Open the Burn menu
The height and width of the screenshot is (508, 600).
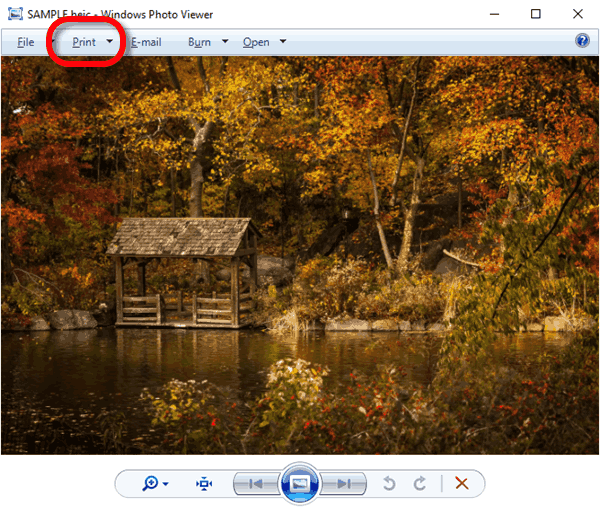[199, 42]
